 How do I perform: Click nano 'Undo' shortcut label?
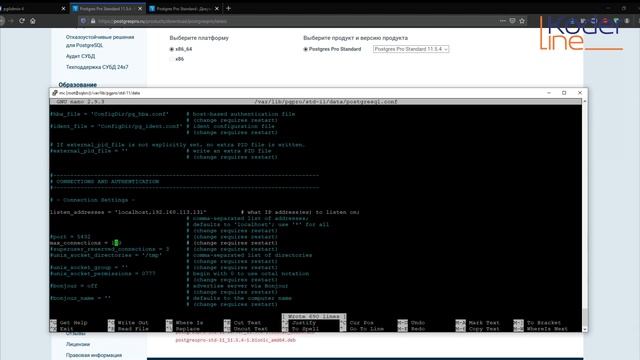point(418,322)
